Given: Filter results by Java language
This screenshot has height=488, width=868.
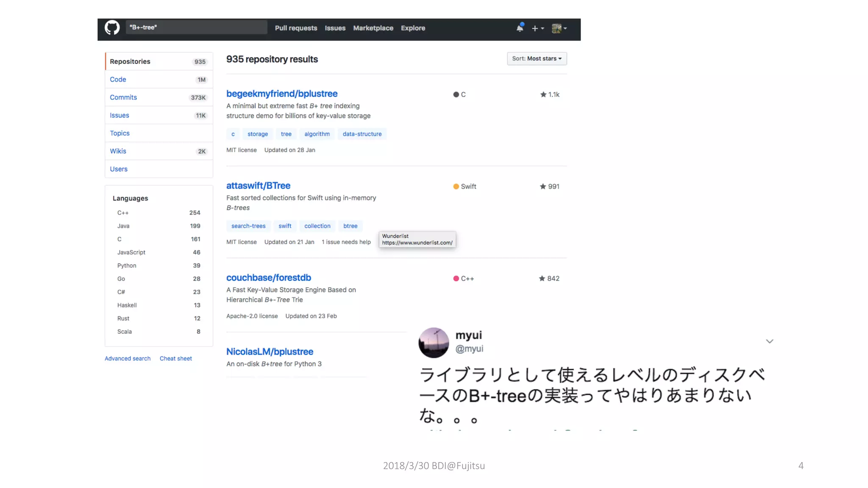Looking at the screenshot, I should (123, 226).
